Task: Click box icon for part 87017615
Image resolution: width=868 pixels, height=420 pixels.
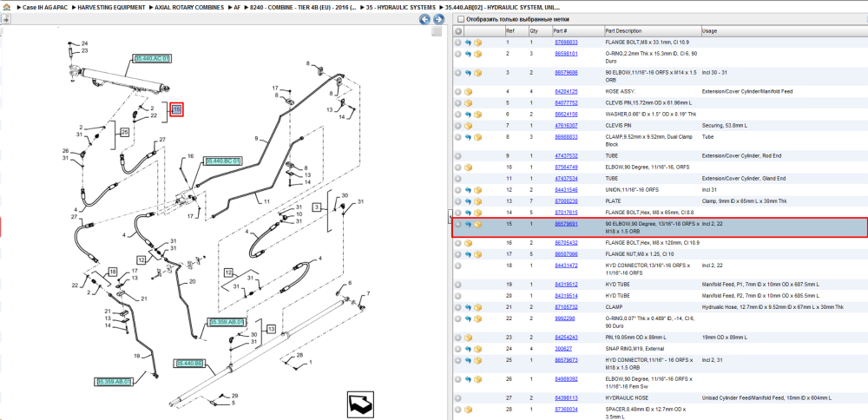Action: tap(477, 213)
